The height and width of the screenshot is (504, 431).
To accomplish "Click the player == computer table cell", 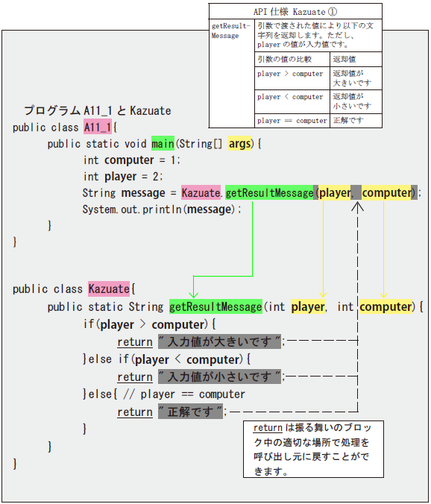I will pos(292,121).
